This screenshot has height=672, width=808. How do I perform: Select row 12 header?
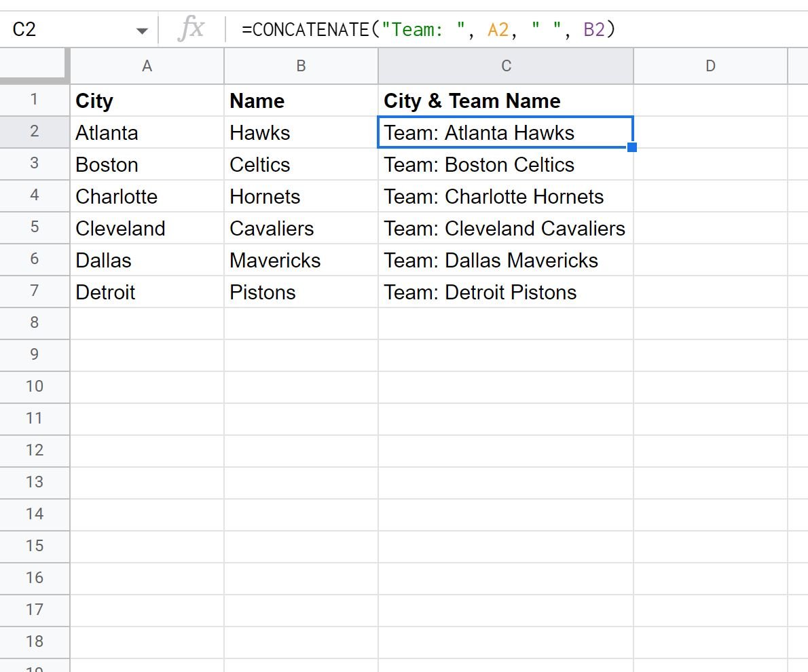pos(35,451)
